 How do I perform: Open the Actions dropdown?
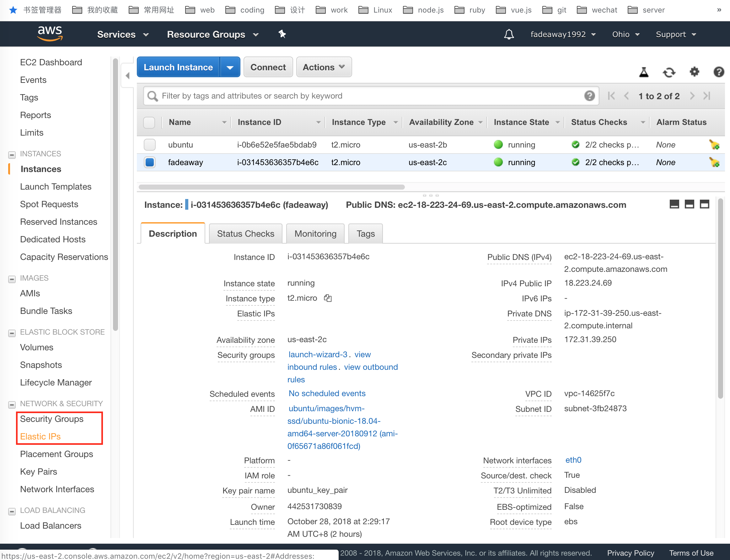[324, 67]
